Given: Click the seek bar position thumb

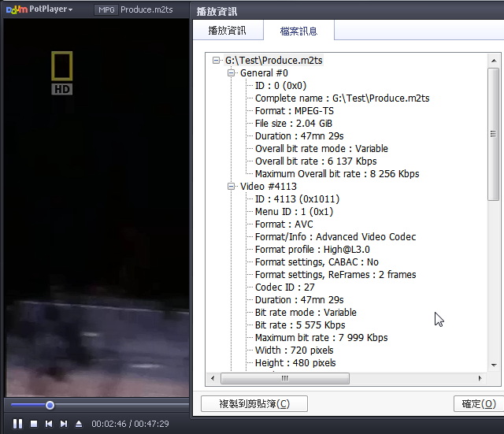Looking at the screenshot, I should click(x=50, y=405).
